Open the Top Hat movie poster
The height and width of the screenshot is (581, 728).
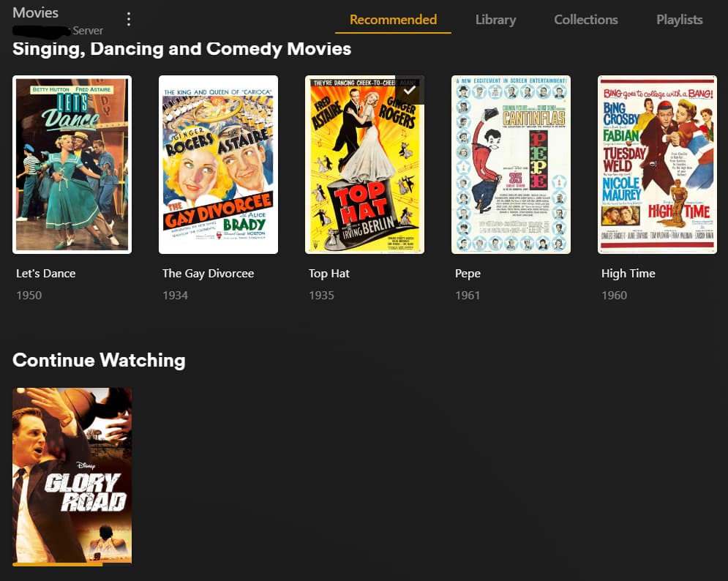364,165
